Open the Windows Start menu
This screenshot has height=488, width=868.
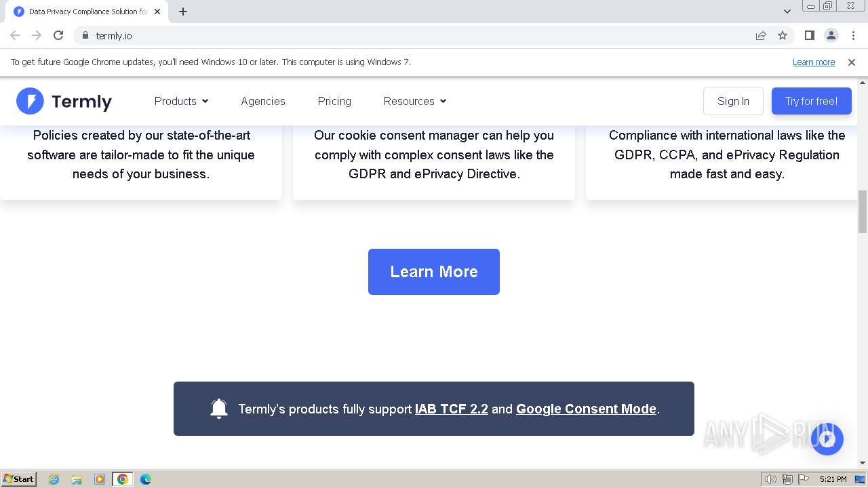point(18,479)
